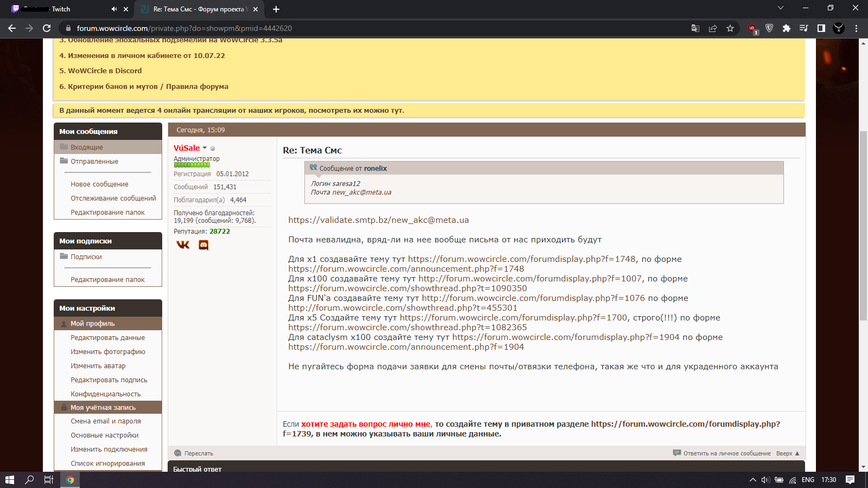Select the 'Re: Тема Смс' browser tab

(199, 9)
